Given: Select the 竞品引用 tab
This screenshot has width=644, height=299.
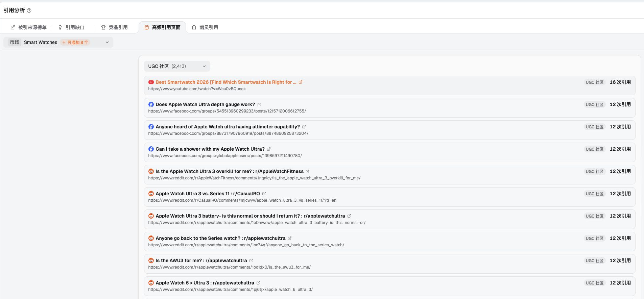Looking at the screenshot, I should [x=114, y=27].
